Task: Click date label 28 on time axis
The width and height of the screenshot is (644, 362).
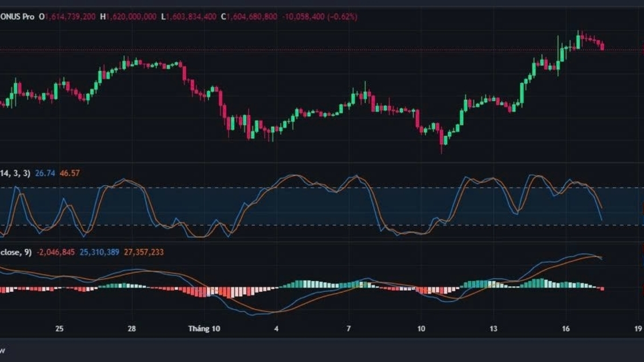Action: point(132,329)
